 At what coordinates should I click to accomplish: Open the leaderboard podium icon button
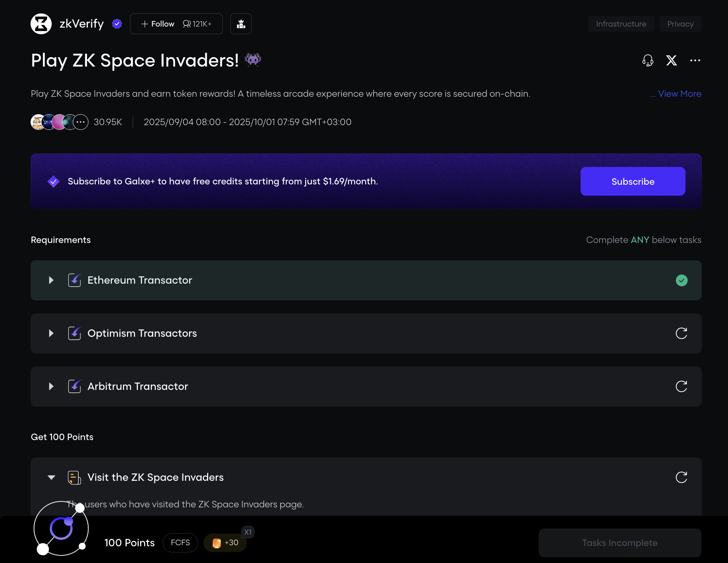click(x=241, y=24)
